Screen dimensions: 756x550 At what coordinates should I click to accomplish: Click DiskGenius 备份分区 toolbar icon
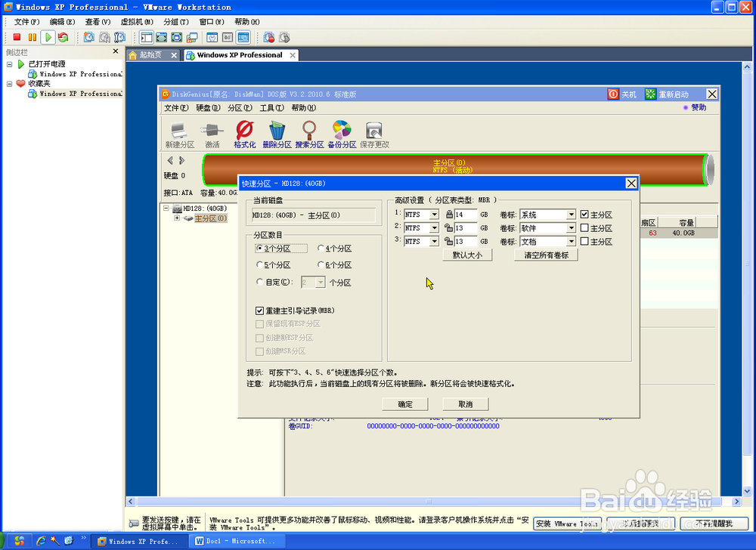(342, 134)
